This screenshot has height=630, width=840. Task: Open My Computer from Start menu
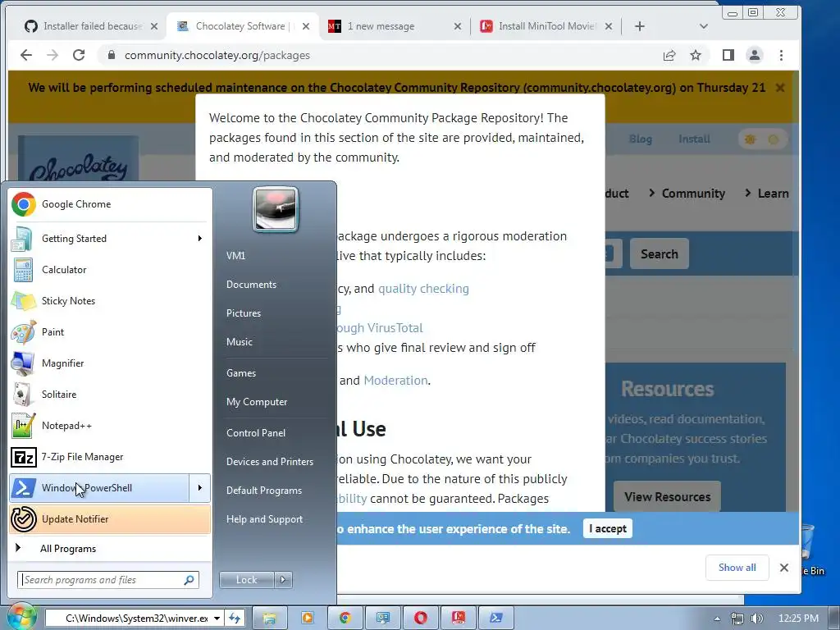(257, 402)
